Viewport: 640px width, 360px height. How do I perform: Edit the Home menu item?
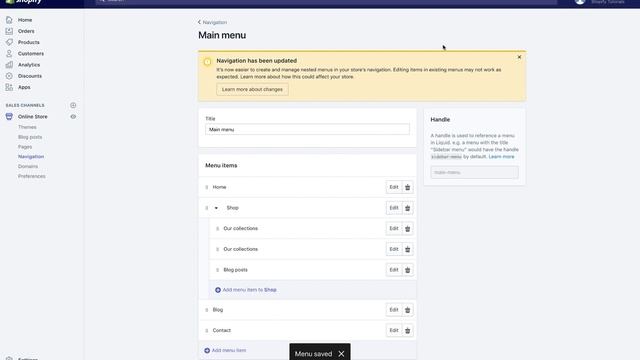pos(393,187)
